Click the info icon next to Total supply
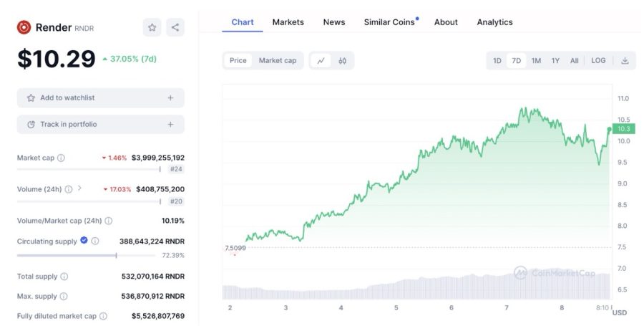Image resolution: width=644 pixels, height=326 pixels. tap(64, 277)
